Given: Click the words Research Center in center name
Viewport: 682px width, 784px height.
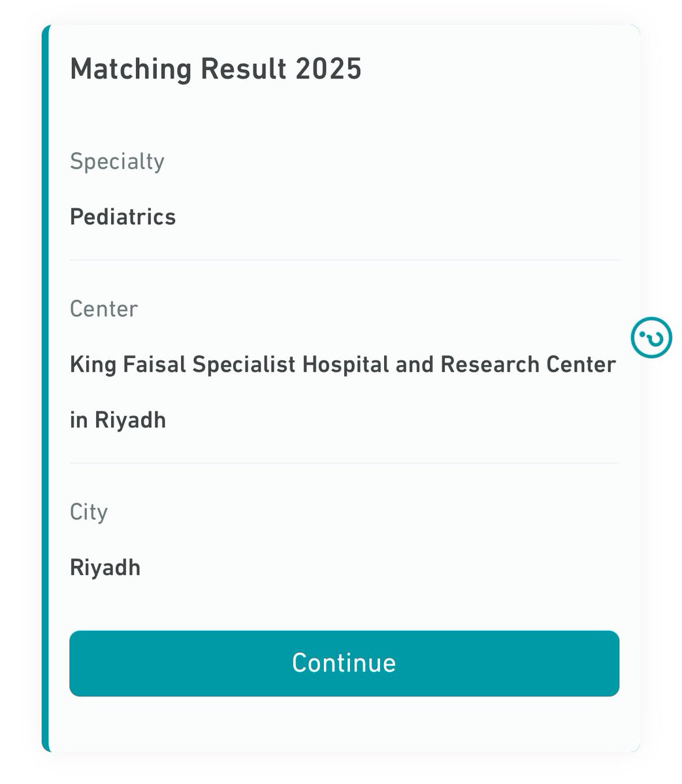Looking at the screenshot, I should click(x=528, y=364).
